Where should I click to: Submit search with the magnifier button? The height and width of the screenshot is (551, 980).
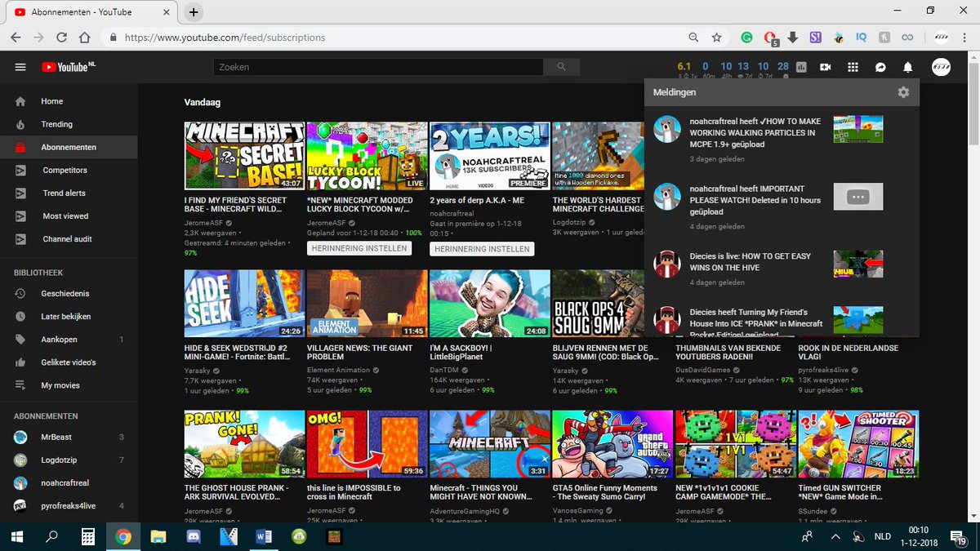point(561,67)
